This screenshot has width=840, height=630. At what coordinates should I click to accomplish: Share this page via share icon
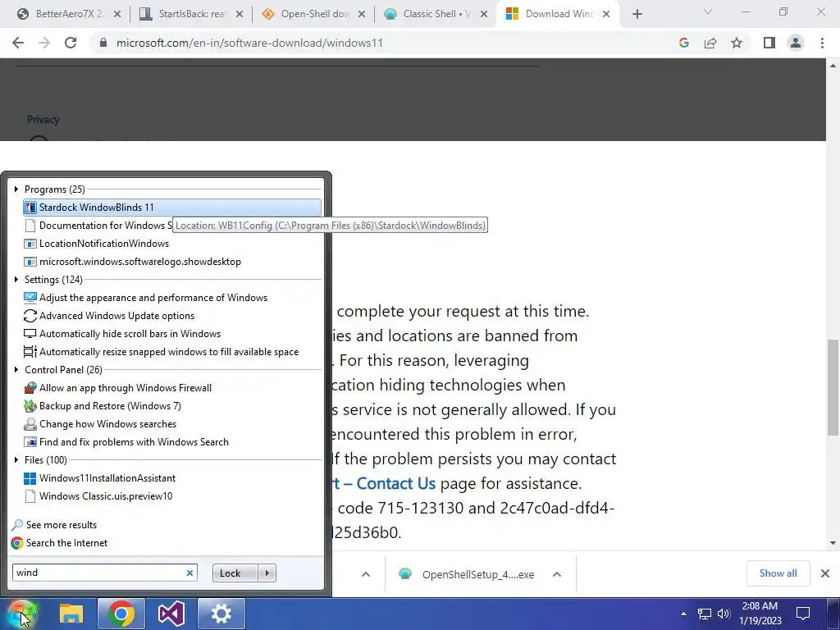tap(710, 43)
